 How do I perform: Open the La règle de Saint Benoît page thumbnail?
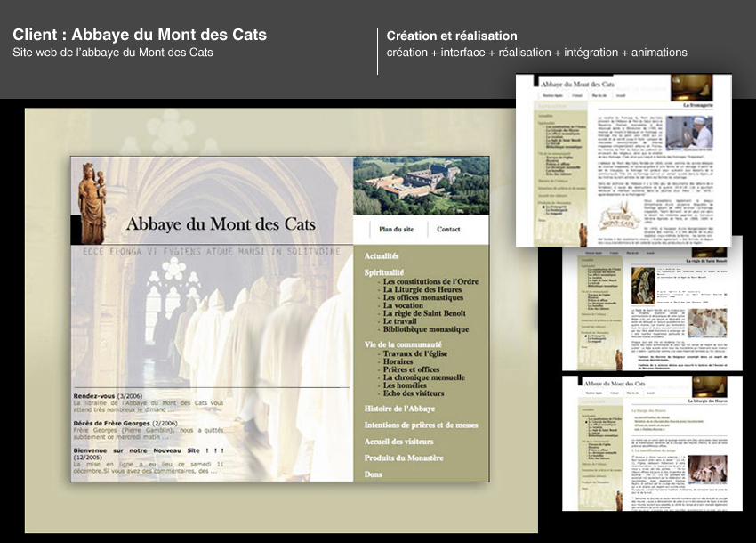click(652, 310)
